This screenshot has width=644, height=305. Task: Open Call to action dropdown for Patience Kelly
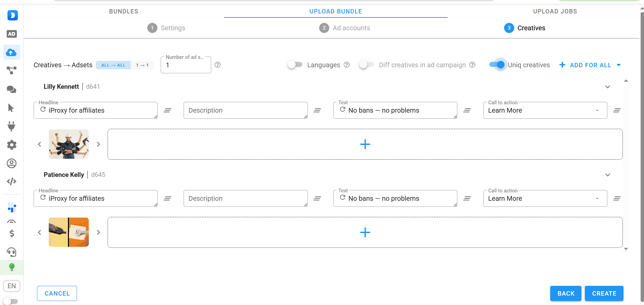click(545, 198)
